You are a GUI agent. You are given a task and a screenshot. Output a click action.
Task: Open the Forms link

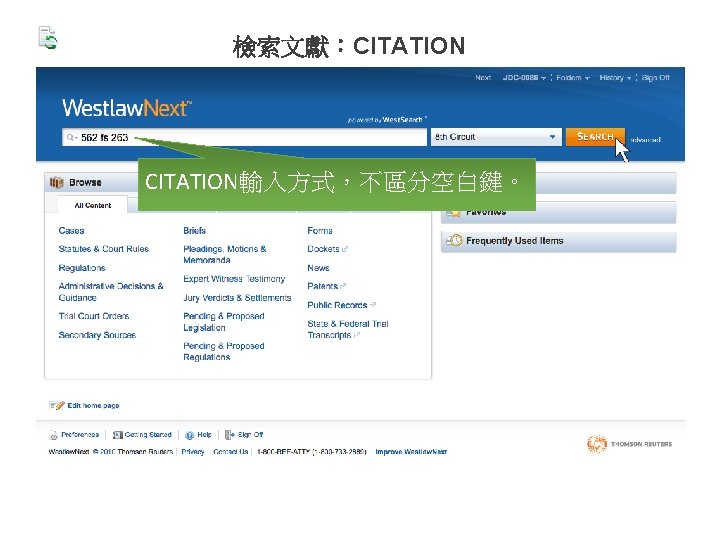(320, 231)
